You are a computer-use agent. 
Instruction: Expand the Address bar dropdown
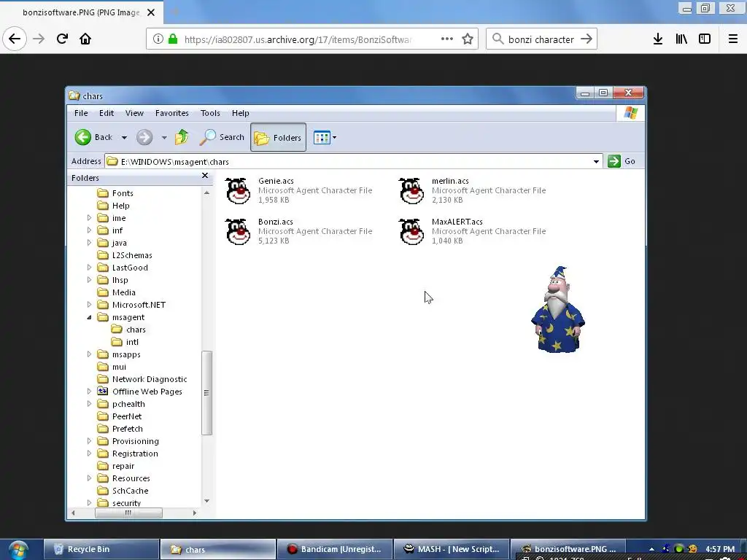coord(596,161)
